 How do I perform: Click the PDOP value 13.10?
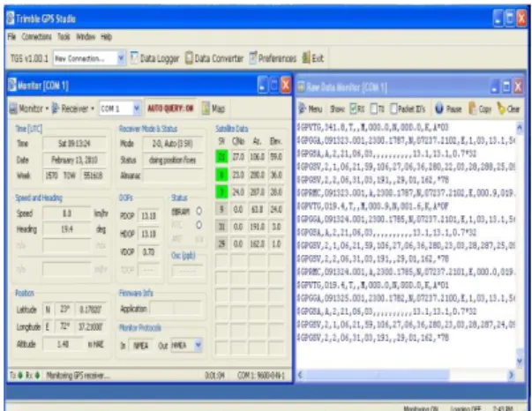[x=148, y=216]
